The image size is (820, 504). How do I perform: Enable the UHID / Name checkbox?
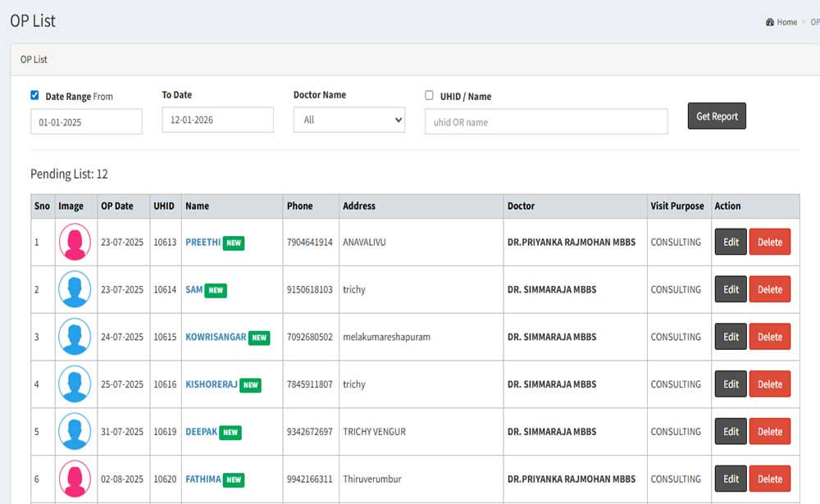pos(429,95)
